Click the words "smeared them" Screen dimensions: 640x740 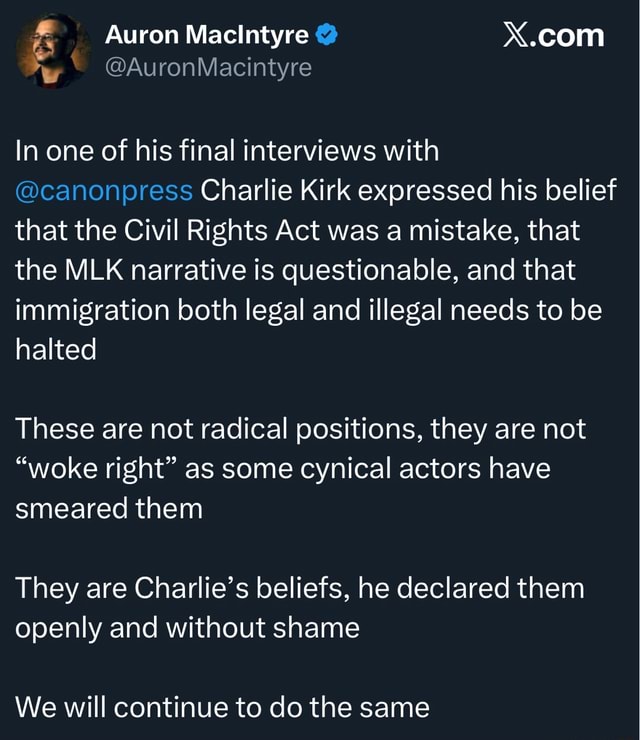[108, 508]
